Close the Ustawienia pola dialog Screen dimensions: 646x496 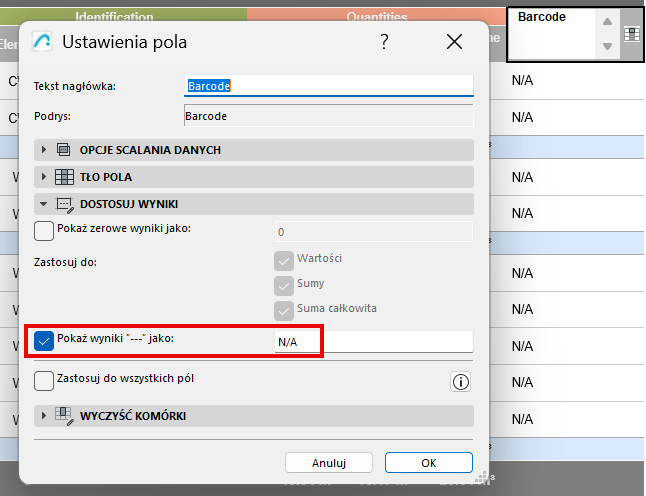pyautogui.click(x=455, y=42)
